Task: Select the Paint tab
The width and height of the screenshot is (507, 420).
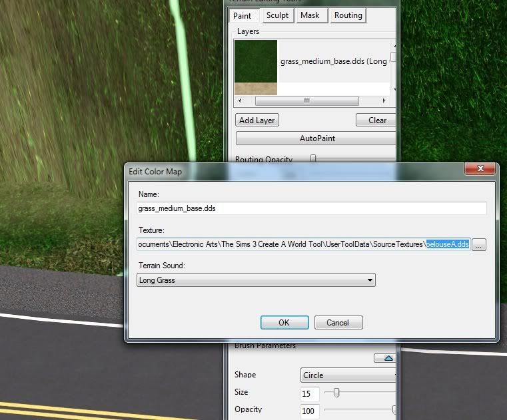Action: click(243, 15)
